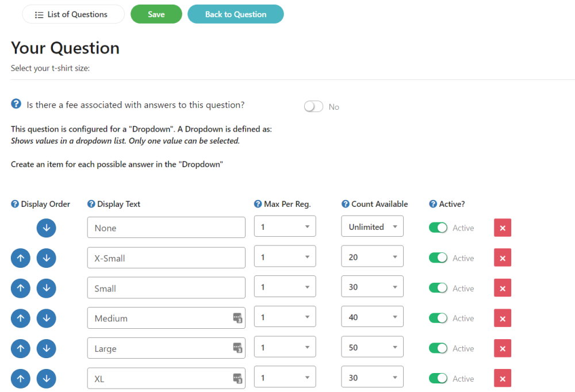The height and width of the screenshot is (392, 575).
Task: Toggle the fee question switch to Yes
Action: pos(313,106)
